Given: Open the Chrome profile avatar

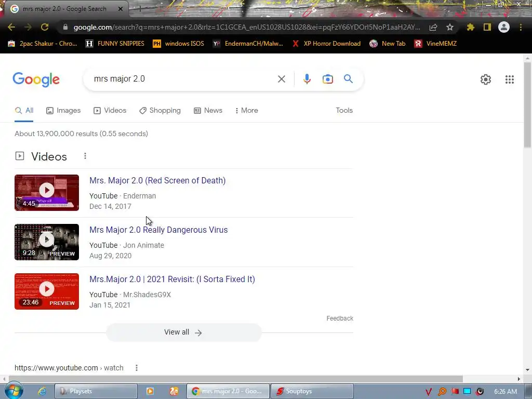Looking at the screenshot, I should [x=504, y=27].
